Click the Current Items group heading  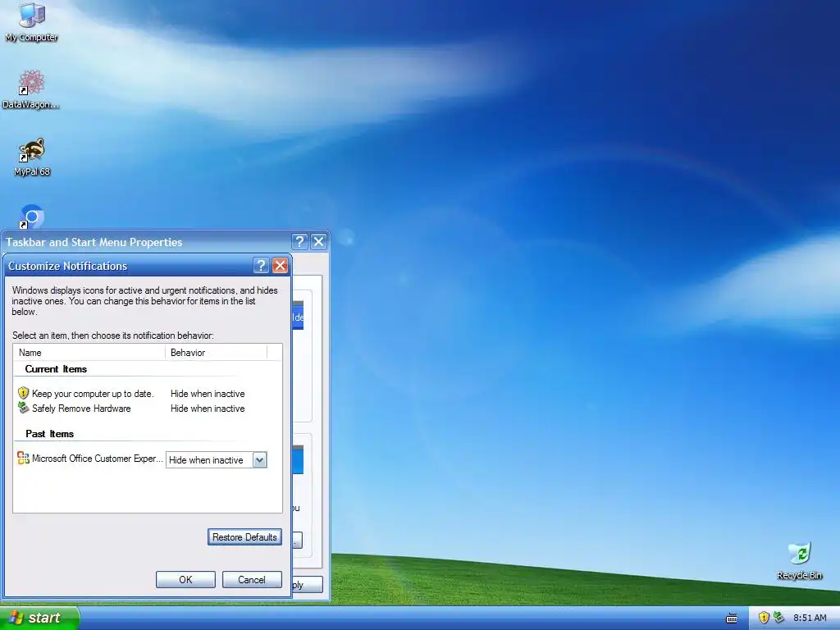pyautogui.click(x=56, y=369)
